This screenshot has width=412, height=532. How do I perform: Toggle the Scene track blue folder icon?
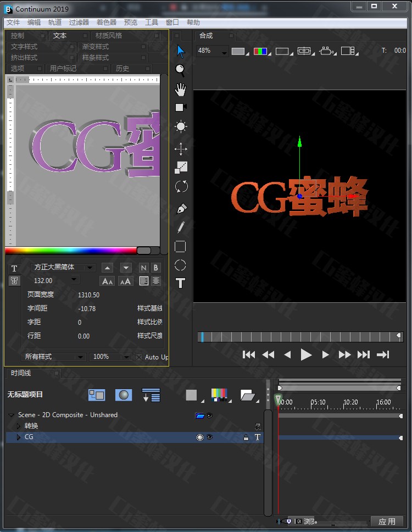[x=200, y=415]
